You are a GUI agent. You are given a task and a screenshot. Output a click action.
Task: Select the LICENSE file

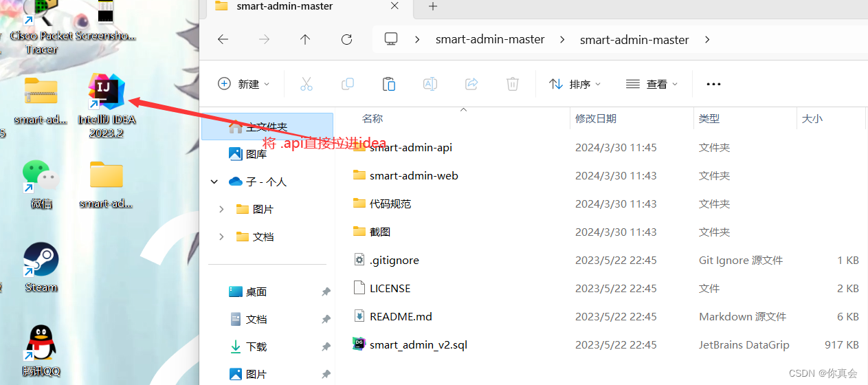390,288
